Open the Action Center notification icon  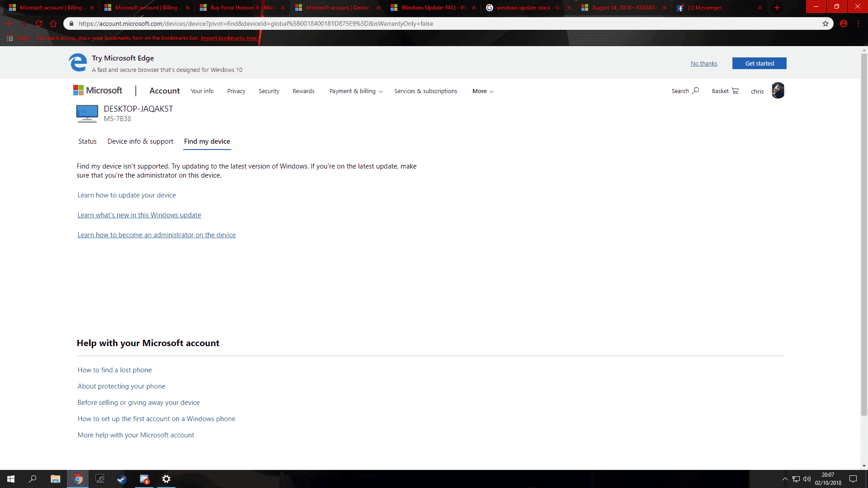click(x=853, y=479)
